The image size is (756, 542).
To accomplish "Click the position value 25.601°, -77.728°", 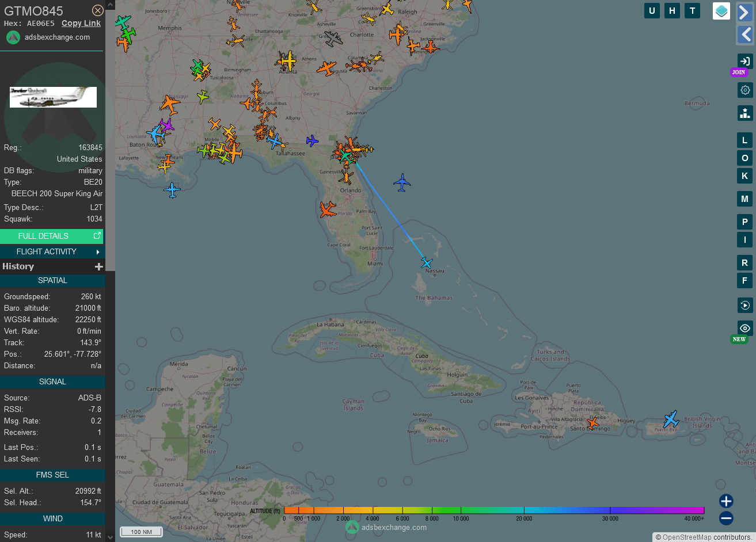I will [73, 354].
